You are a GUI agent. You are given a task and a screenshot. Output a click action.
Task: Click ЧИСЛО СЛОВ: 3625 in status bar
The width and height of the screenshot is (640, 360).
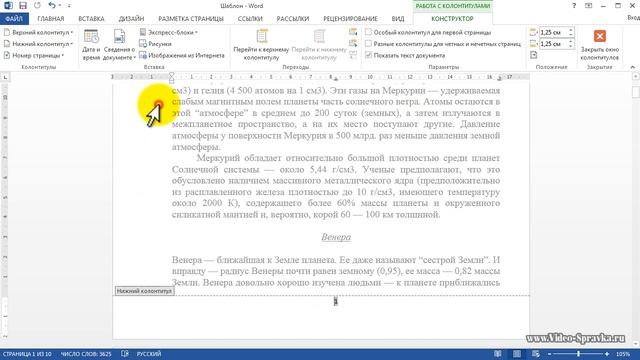(x=86, y=354)
